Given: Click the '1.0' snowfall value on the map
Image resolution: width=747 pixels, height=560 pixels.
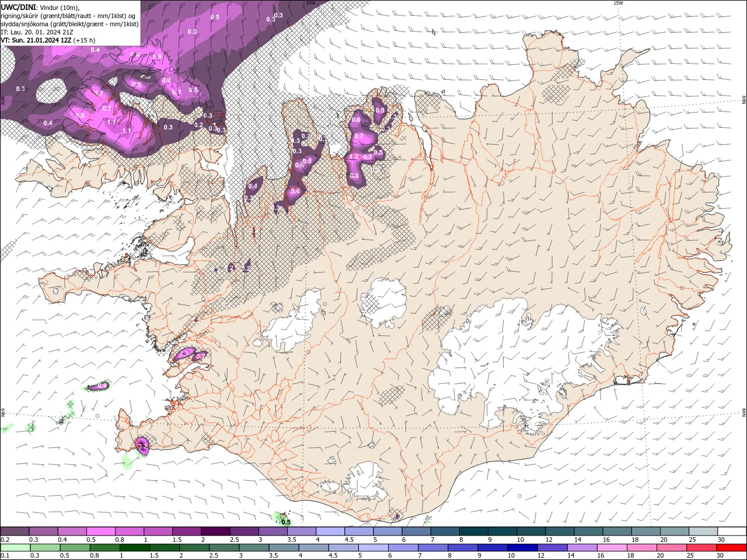Looking at the screenshot, I should [353, 157].
